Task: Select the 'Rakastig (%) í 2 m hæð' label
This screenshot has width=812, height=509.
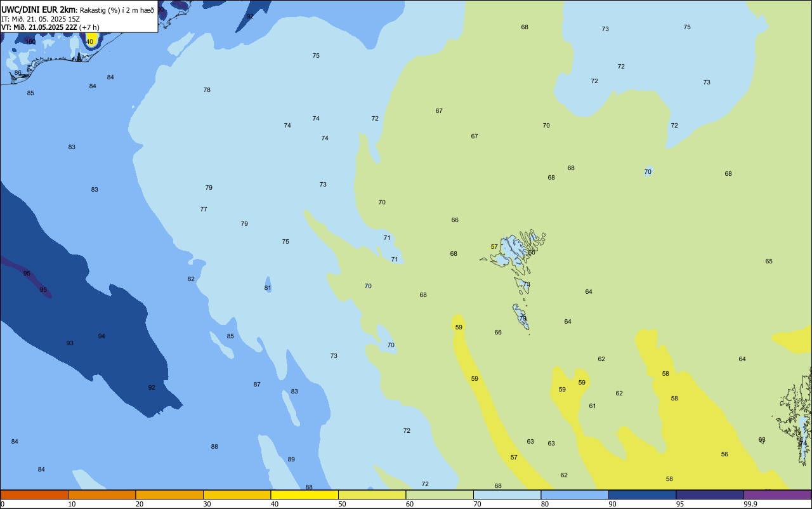Action: tap(117, 10)
